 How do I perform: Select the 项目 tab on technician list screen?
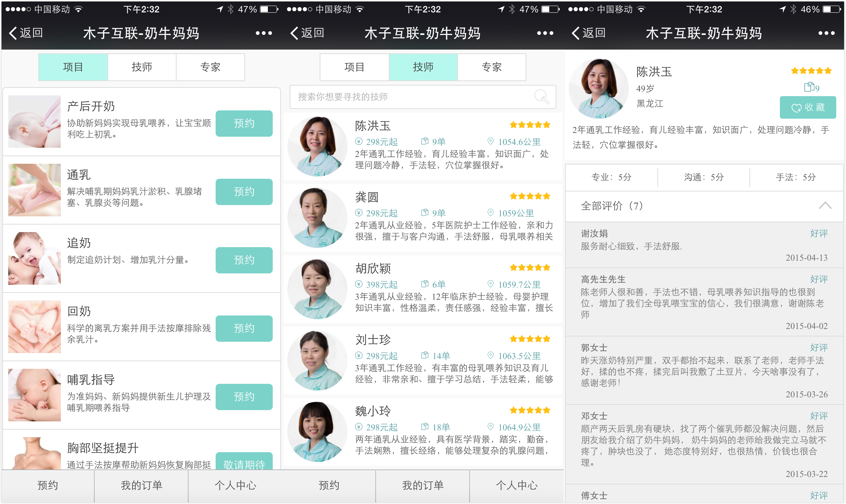point(354,67)
